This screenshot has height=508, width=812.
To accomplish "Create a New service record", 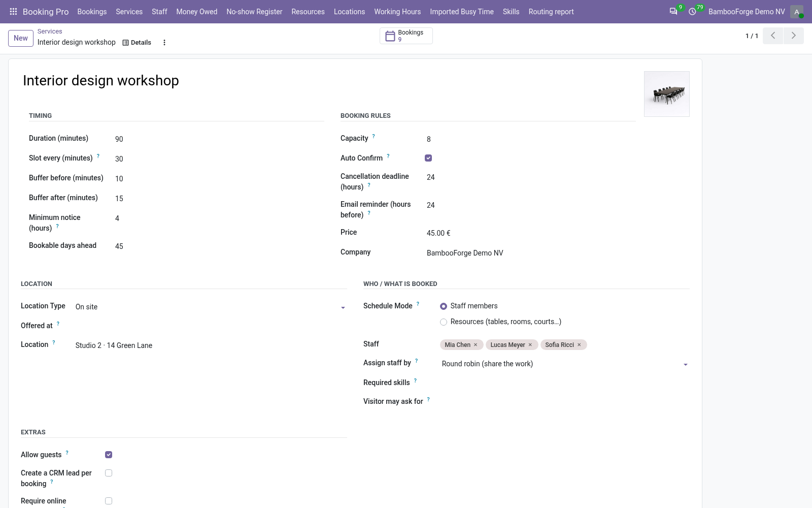I will [21, 38].
